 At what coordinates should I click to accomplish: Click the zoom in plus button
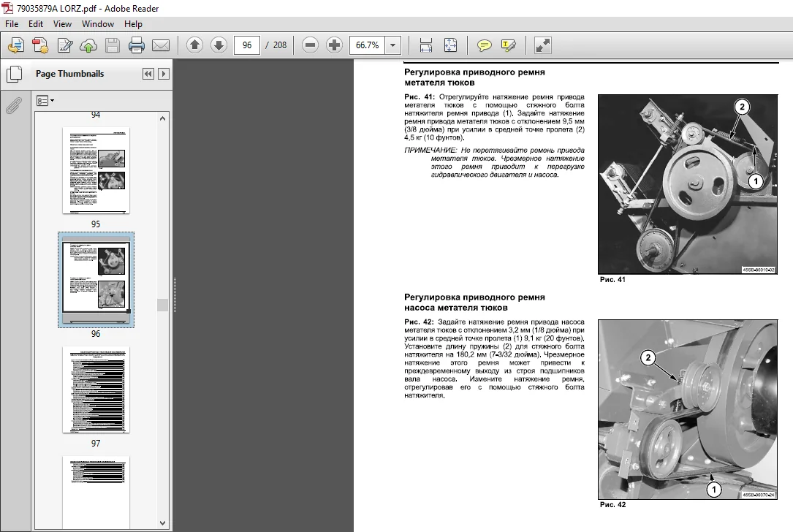(334, 45)
